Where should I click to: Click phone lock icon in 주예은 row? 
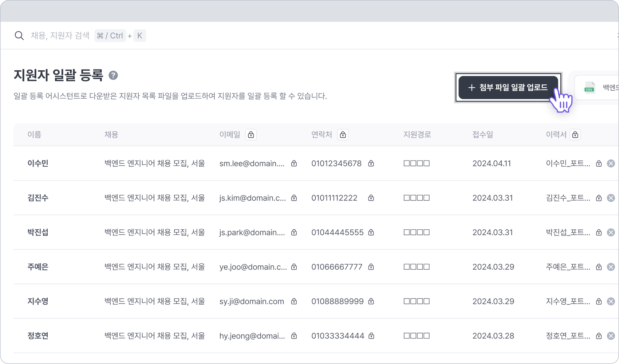pos(371,267)
